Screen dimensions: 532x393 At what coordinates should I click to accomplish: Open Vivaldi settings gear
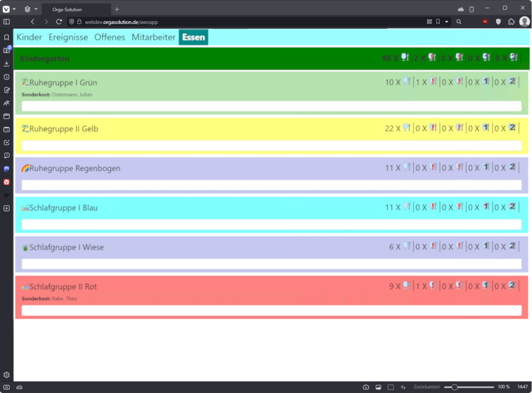coord(6,375)
